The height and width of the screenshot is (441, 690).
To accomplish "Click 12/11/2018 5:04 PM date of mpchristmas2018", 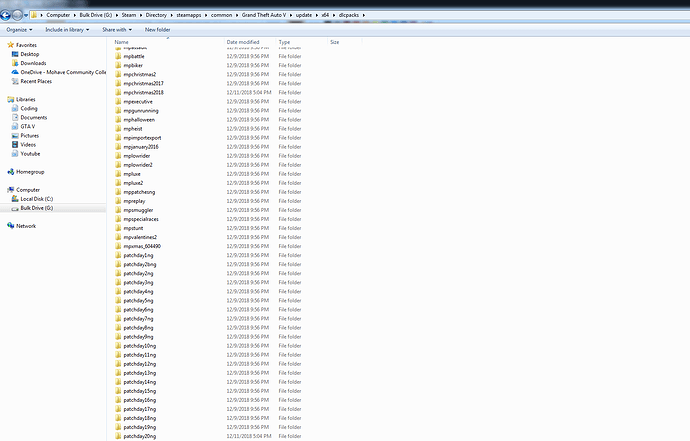I will tap(249, 92).
